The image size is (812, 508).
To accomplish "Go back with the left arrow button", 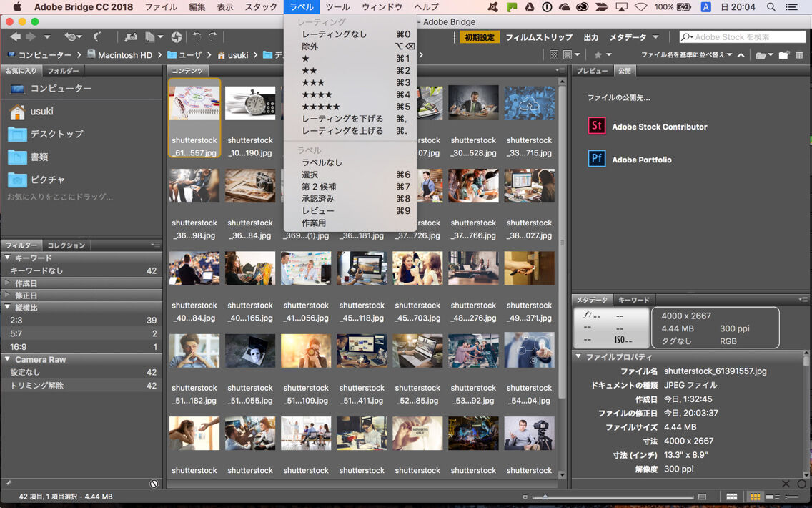I will pos(16,36).
